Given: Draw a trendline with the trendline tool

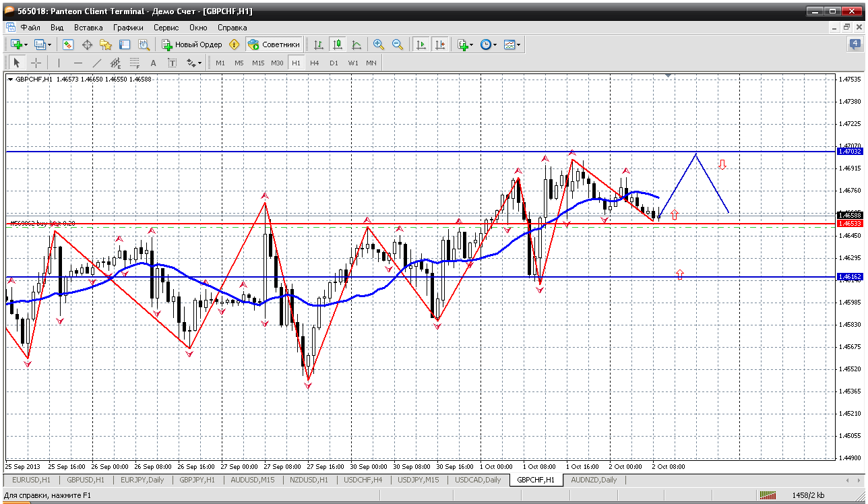Looking at the screenshot, I should click(96, 63).
